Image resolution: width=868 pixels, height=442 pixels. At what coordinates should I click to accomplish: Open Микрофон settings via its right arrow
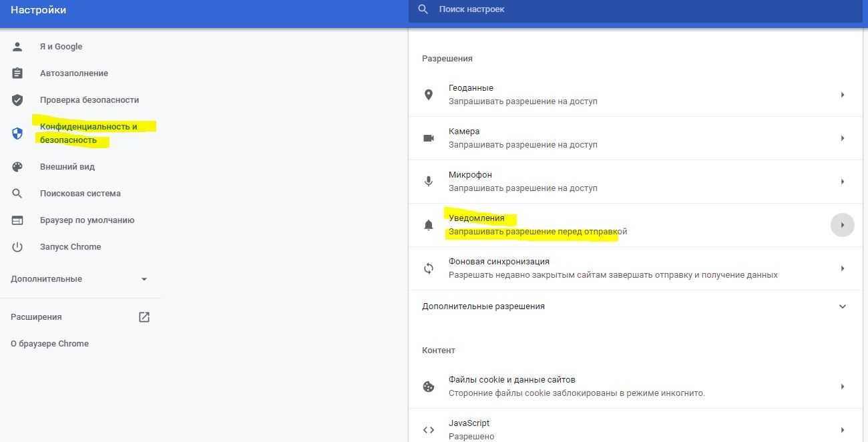(x=843, y=182)
